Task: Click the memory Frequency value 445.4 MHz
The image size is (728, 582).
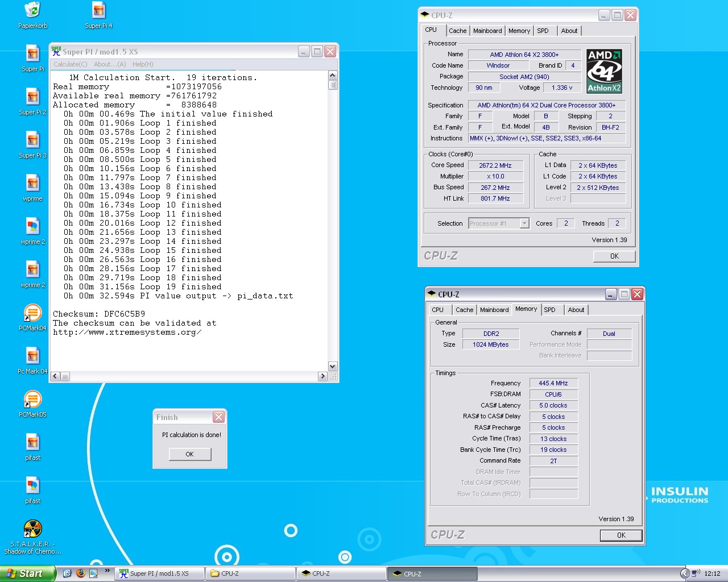Action: (553, 383)
